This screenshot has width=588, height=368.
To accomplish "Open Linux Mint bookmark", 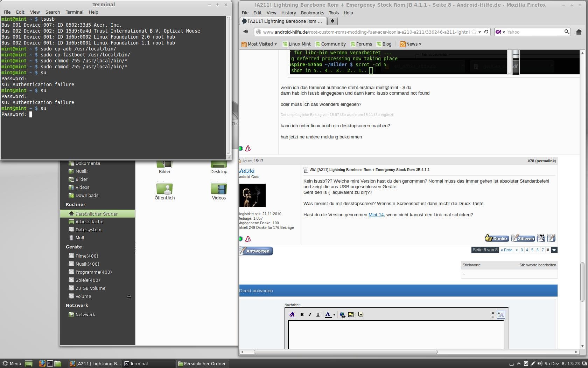I will pyautogui.click(x=296, y=44).
